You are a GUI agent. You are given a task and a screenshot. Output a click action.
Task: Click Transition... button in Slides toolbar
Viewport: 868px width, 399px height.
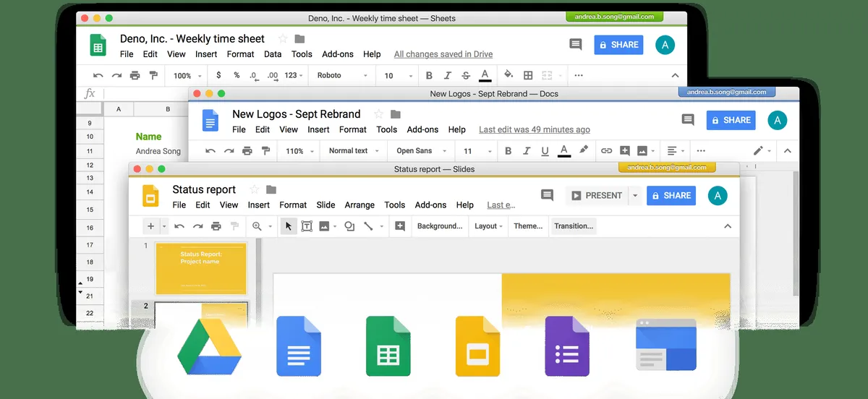tap(574, 226)
